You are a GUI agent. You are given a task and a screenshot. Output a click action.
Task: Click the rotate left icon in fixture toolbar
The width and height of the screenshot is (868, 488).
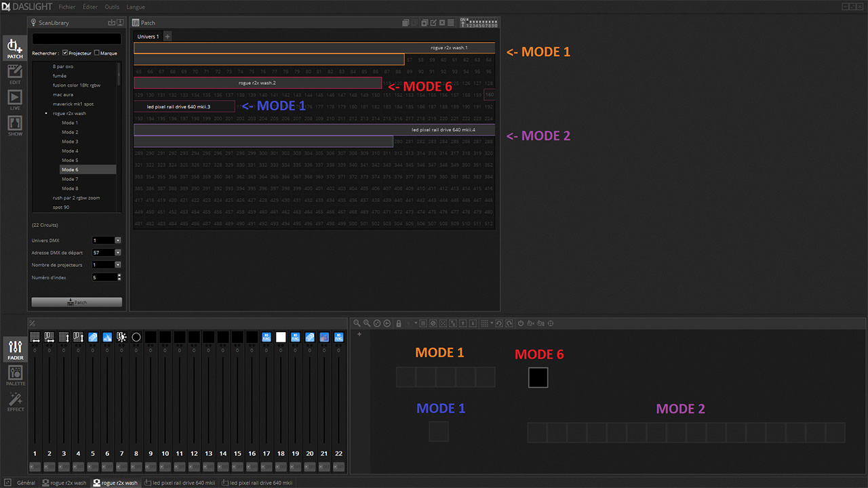(x=498, y=323)
